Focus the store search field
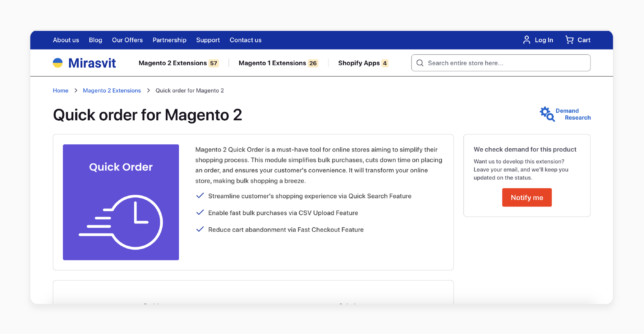Screen dimensions: 644x334 [x=501, y=63]
